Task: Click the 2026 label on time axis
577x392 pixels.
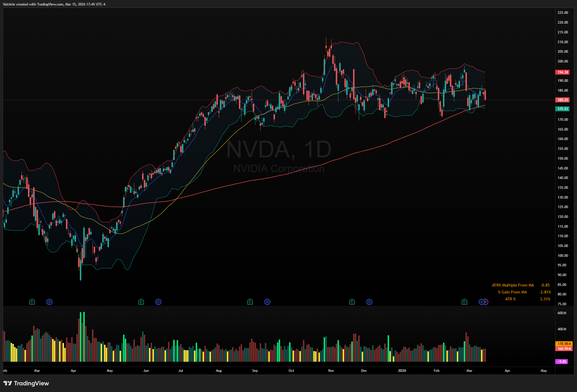Action: click(x=402, y=370)
